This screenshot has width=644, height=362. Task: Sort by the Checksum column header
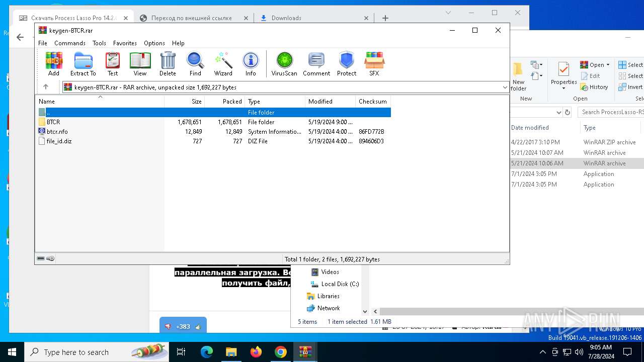point(373,101)
